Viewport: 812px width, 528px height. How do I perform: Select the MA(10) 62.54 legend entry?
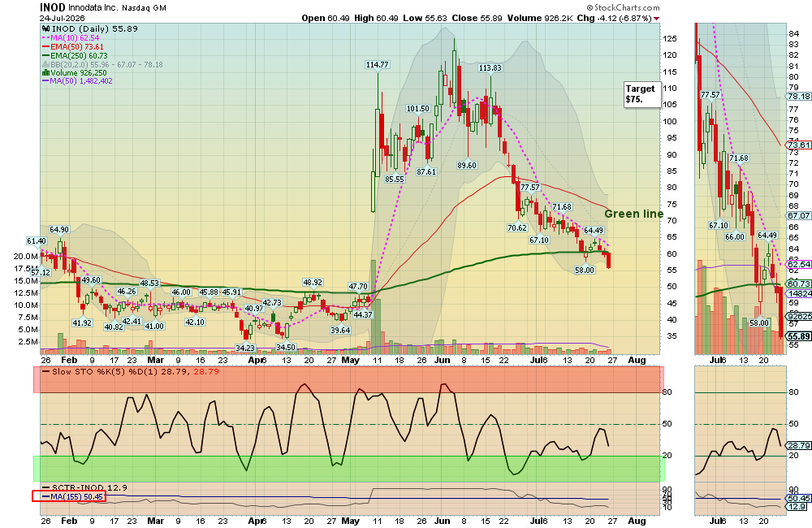pyautogui.click(x=71, y=38)
